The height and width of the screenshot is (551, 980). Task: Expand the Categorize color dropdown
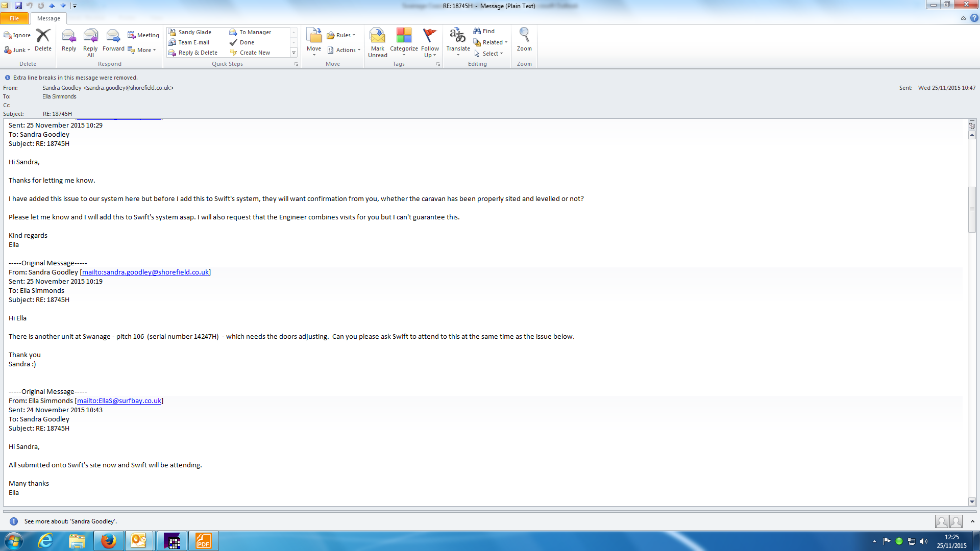click(404, 55)
